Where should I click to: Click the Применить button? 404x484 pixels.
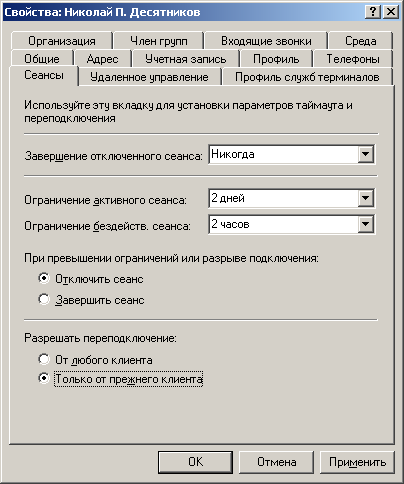[x=357, y=462]
